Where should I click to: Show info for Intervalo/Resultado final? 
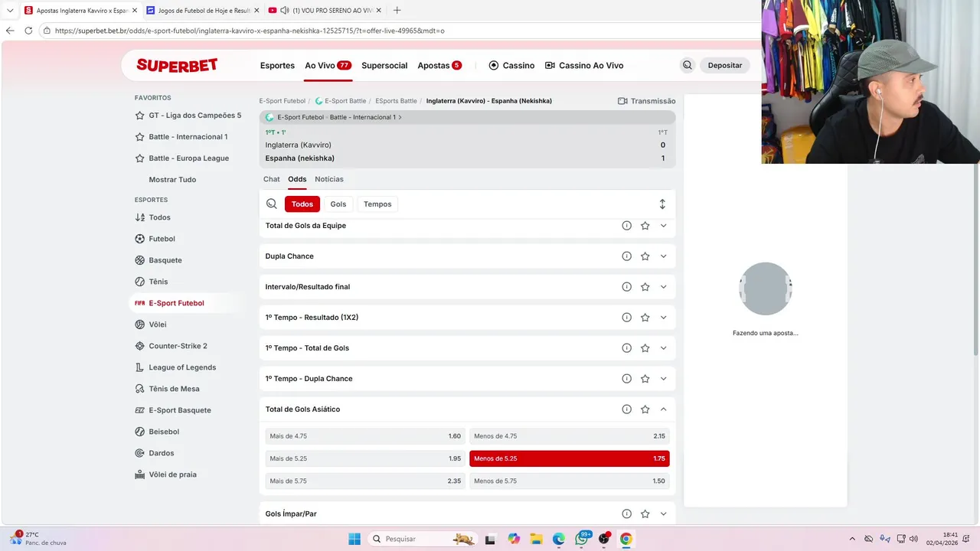click(x=626, y=287)
